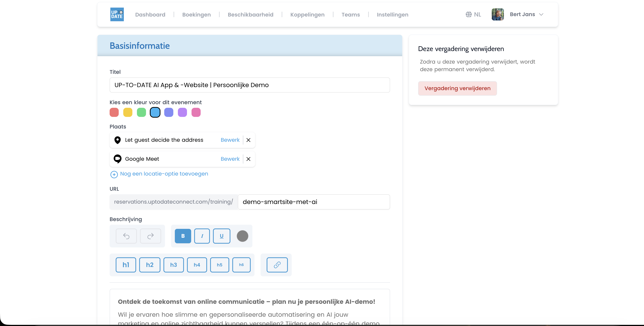Click the Vergadering verwijderen button

point(457,88)
